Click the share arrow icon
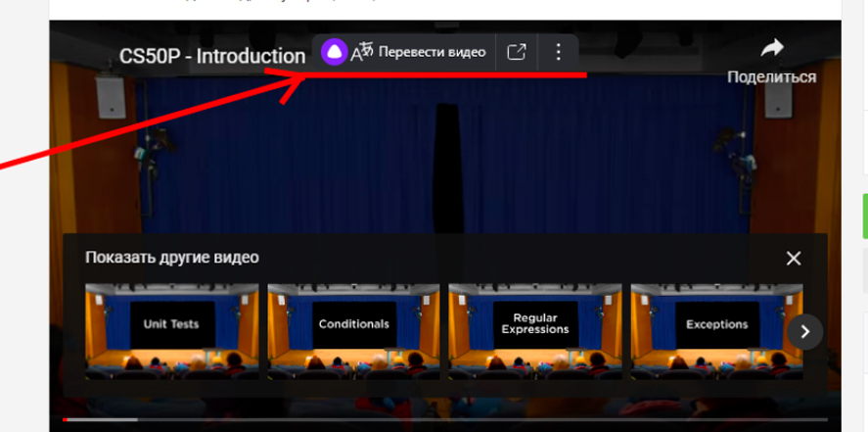 tap(772, 48)
